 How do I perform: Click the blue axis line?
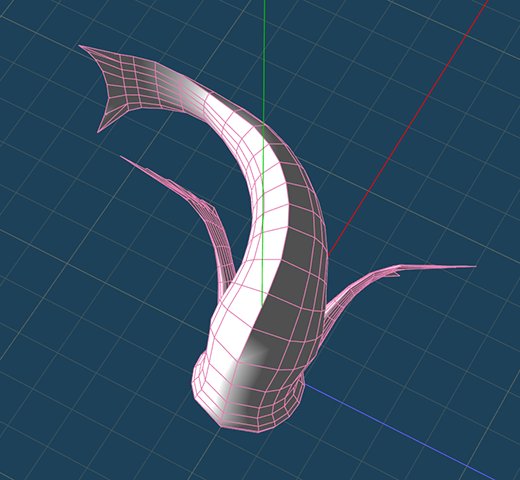pyautogui.click(x=400, y=433)
